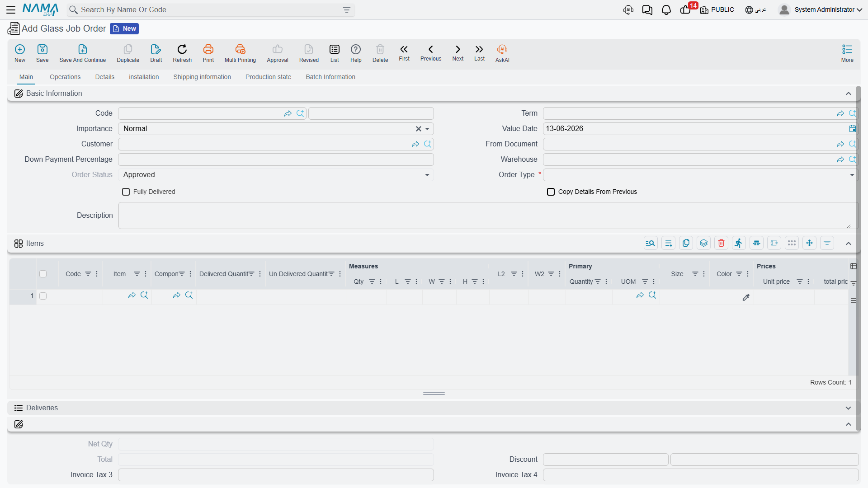
Task: Switch to the installation tab
Action: tap(144, 77)
